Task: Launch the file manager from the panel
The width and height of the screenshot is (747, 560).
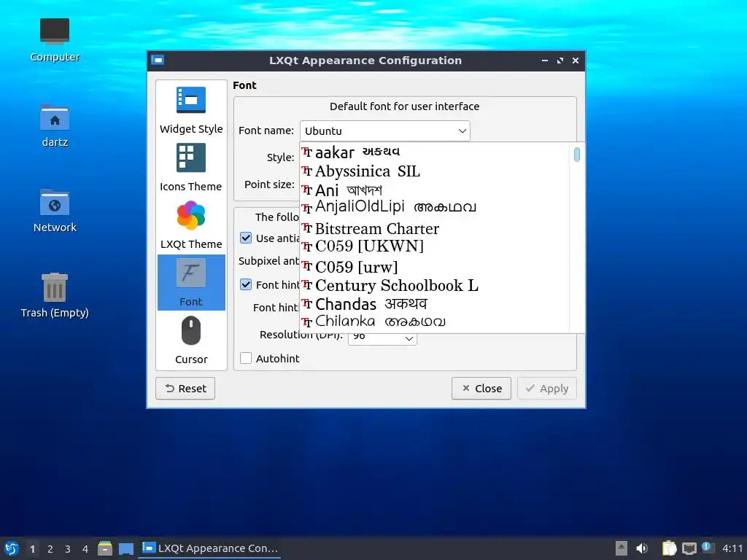Action: [x=105, y=548]
